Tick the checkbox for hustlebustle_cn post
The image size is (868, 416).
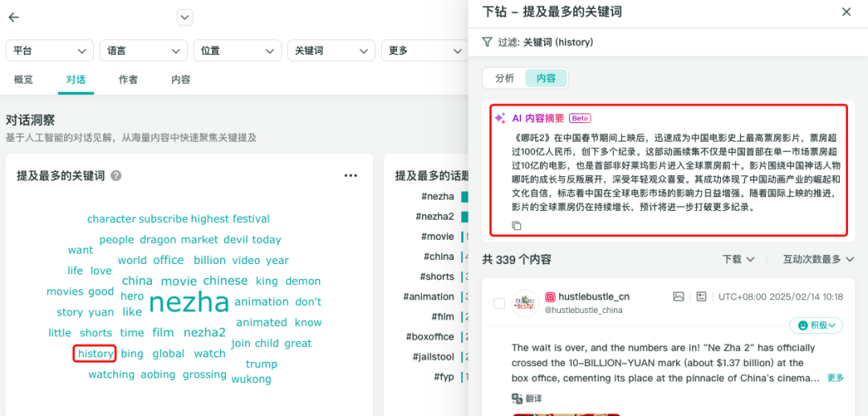pos(499,303)
